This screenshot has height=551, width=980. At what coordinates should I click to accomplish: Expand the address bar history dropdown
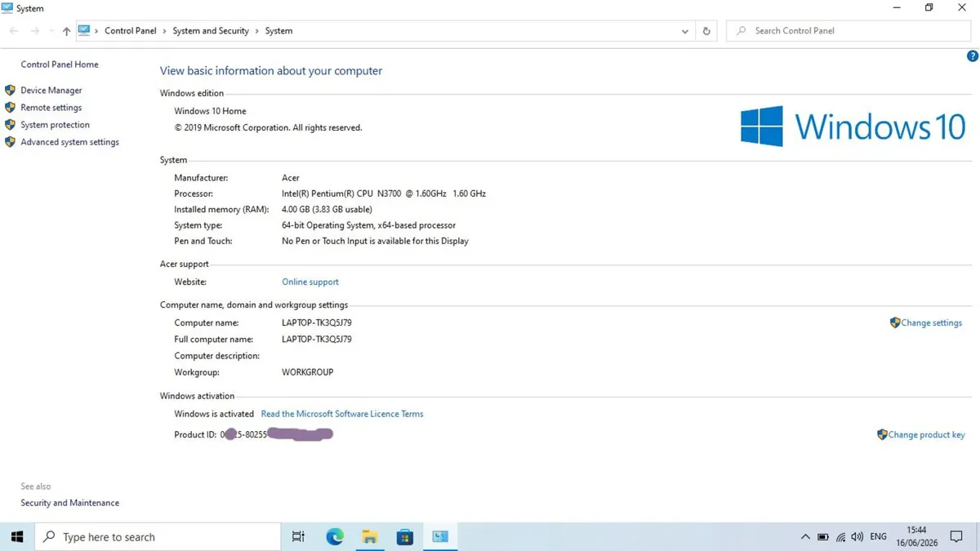[x=684, y=31]
